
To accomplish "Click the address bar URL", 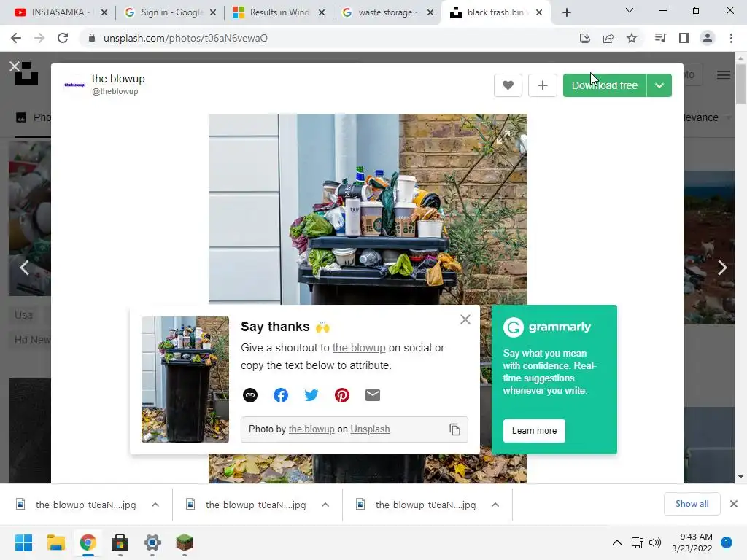I will pos(186,38).
